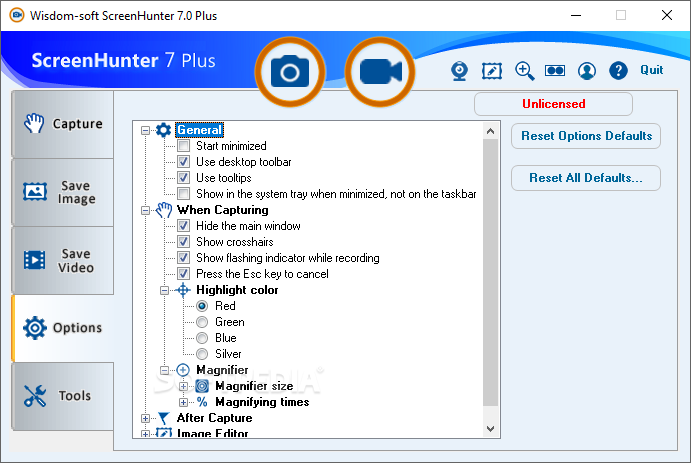Enable Show in the system tray checkbox

pyautogui.click(x=184, y=194)
